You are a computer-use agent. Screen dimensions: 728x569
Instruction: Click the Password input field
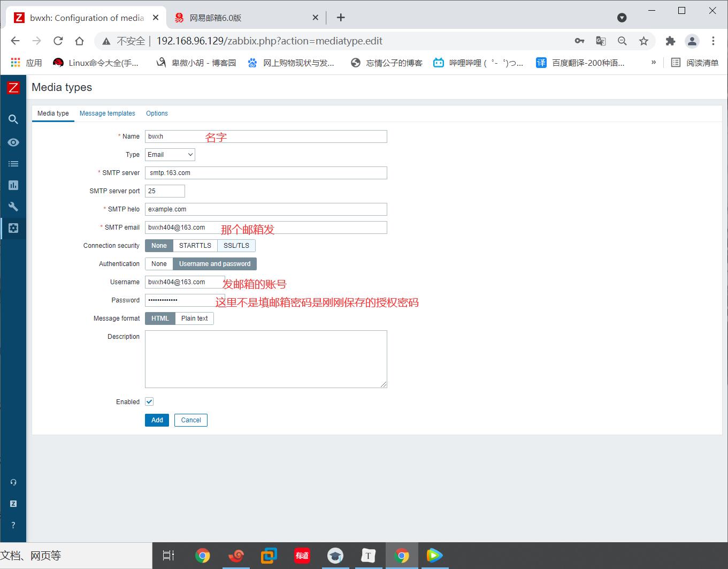[x=185, y=300]
